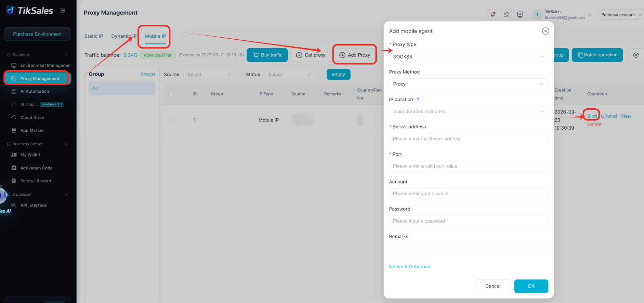Open Environment Management in sidebar
644x303 pixels.
pos(41,65)
